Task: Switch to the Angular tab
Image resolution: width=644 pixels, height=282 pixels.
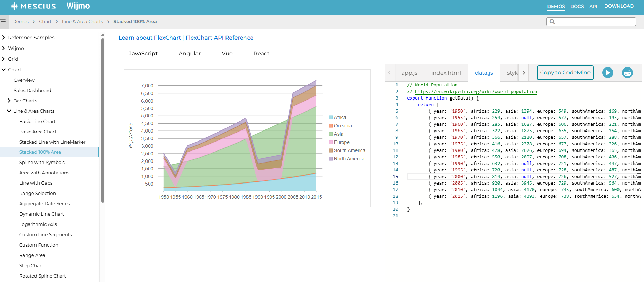Action: (189, 54)
